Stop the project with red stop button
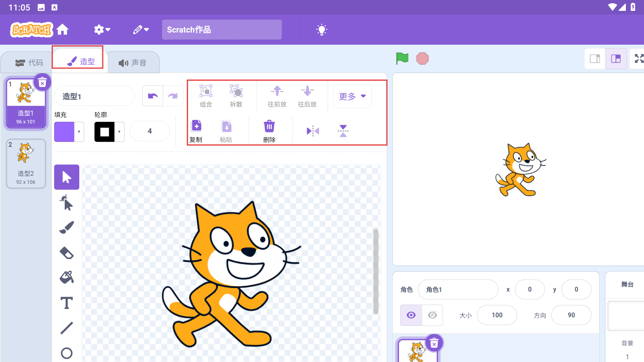This screenshot has width=644, height=362. [422, 59]
